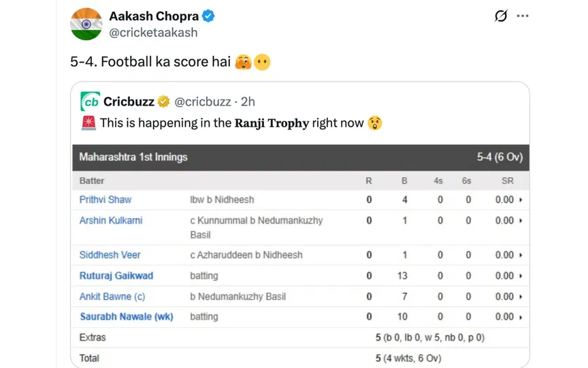The image size is (588, 368).
Task: Click the Cricbuzz account name
Action: pyautogui.click(x=129, y=102)
